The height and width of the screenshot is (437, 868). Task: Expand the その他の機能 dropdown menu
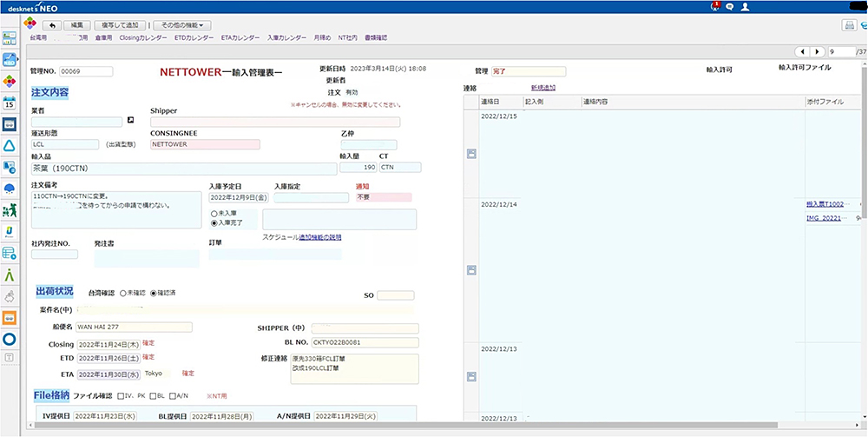[x=181, y=26]
